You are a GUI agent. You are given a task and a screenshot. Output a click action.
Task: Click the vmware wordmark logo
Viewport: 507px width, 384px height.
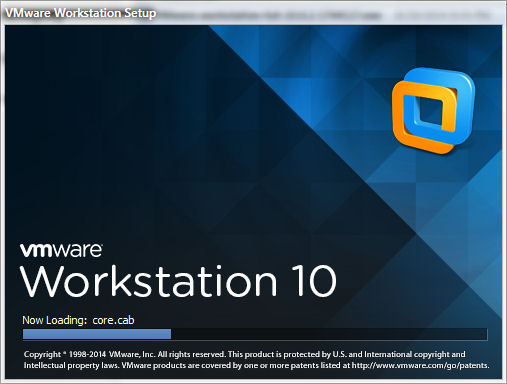61,250
